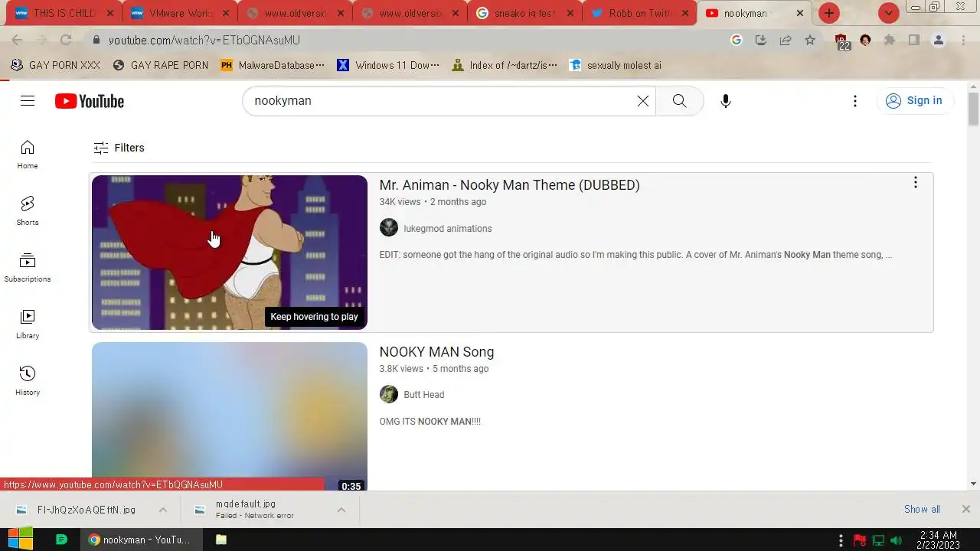Go to Home in the sidebar
The width and height of the screenshot is (980, 551).
point(28,154)
